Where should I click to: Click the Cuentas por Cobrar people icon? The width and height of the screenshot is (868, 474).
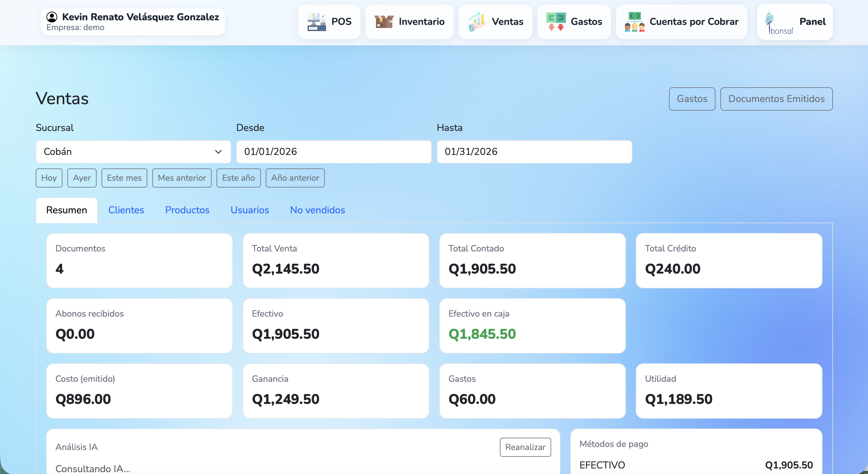635,22
